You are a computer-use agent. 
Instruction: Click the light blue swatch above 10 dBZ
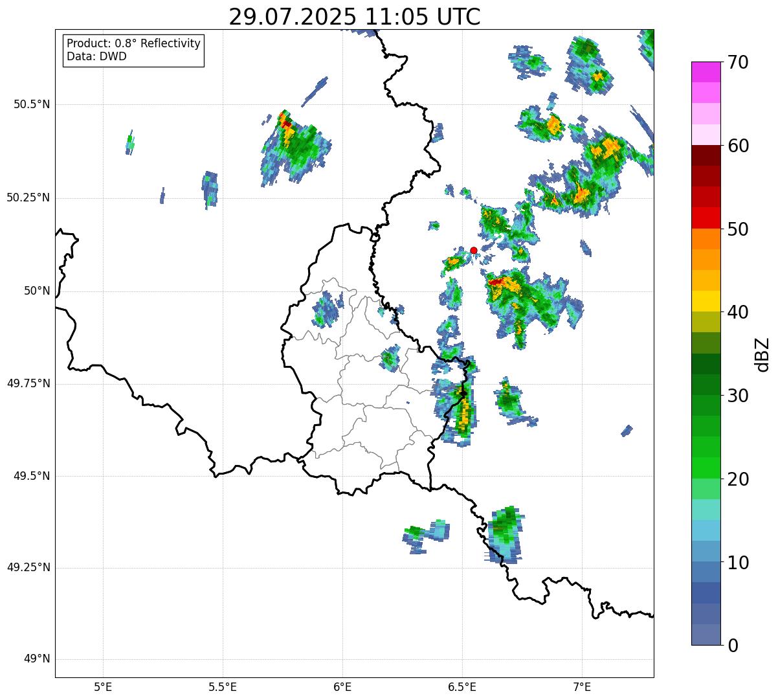(706, 530)
